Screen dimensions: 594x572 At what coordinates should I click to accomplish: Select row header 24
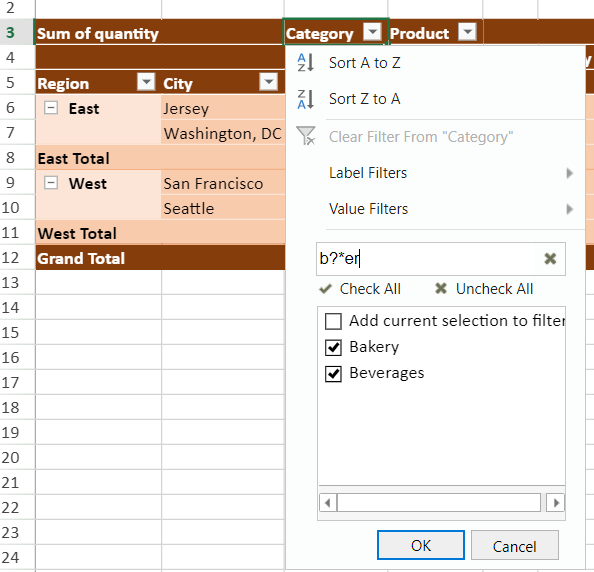[x=17, y=557]
